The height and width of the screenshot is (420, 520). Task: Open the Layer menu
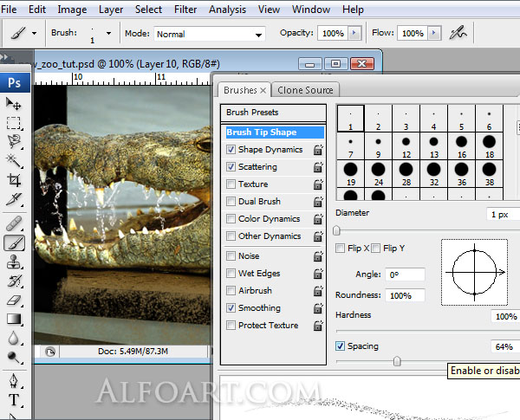coord(111,10)
